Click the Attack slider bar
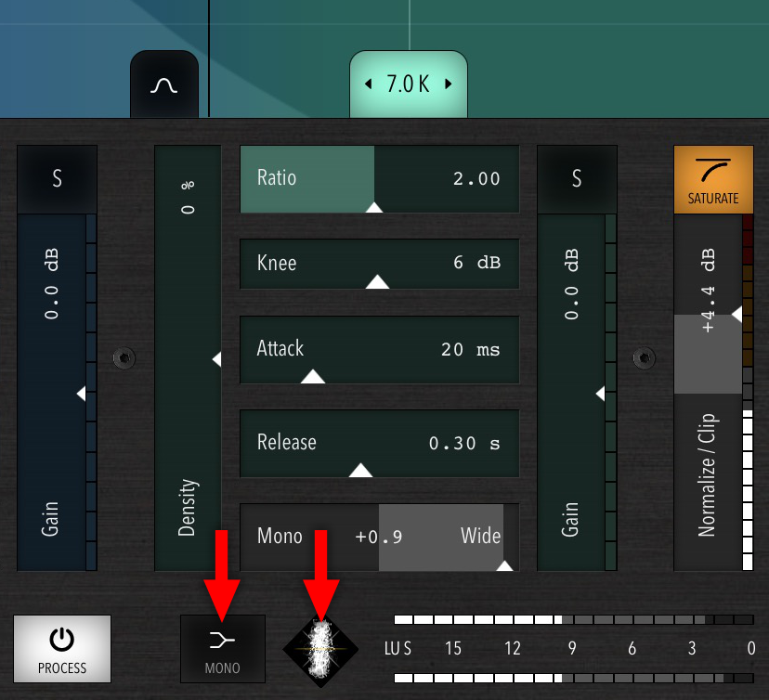Screen dimensions: 769x700 pyautogui.click(x=379, y=349)
